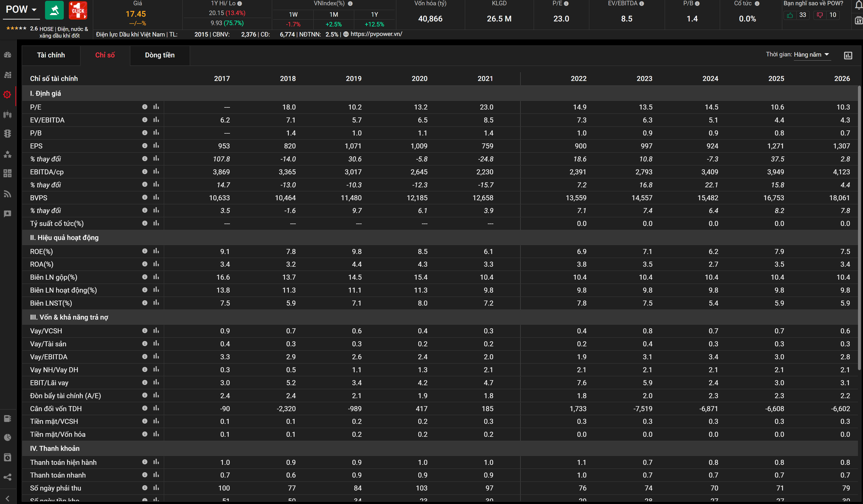Click the green thumbs-up vote button

tap(790, 15)
